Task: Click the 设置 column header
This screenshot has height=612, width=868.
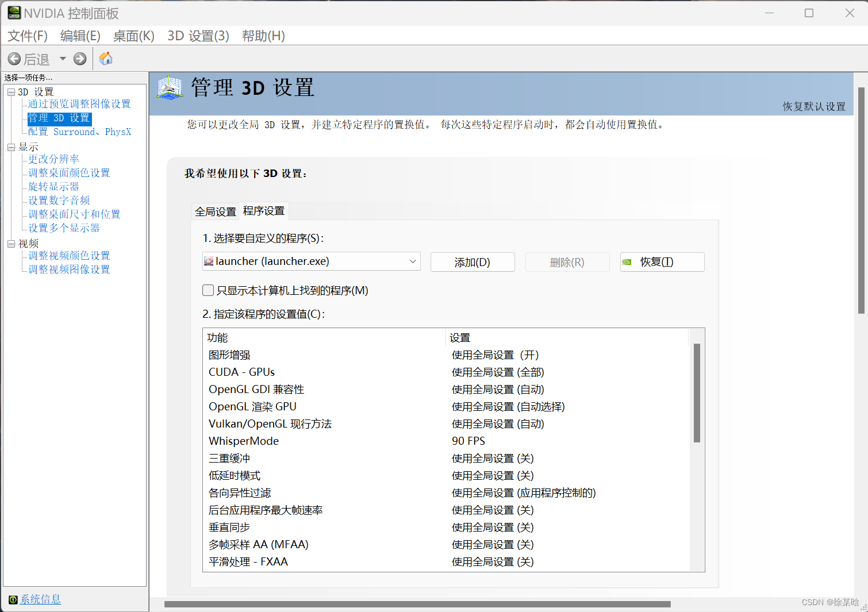Action: (x=567, y=337)
